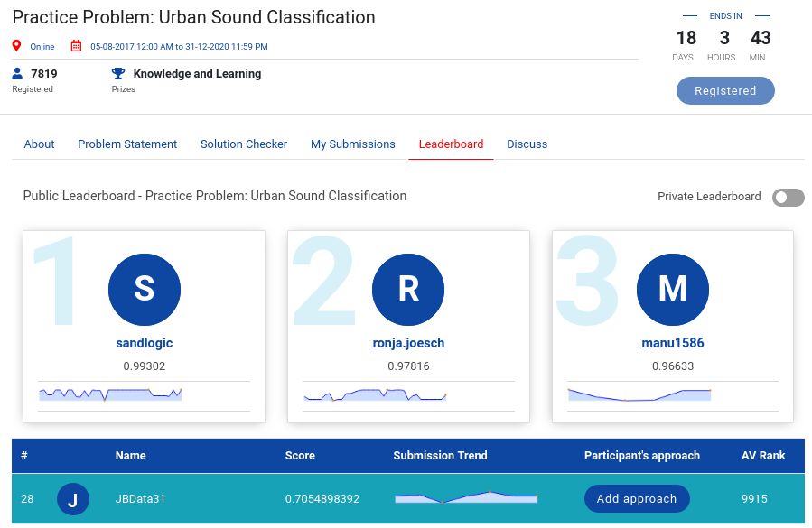Open the ronja.joesch profile link

click(x=408, y=343)
